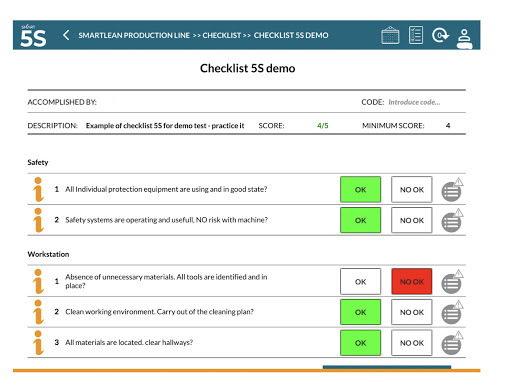Screen dimensions: 512x391
Task: Click the ACCOMPLISHED BY label
Action: [62, 102]
